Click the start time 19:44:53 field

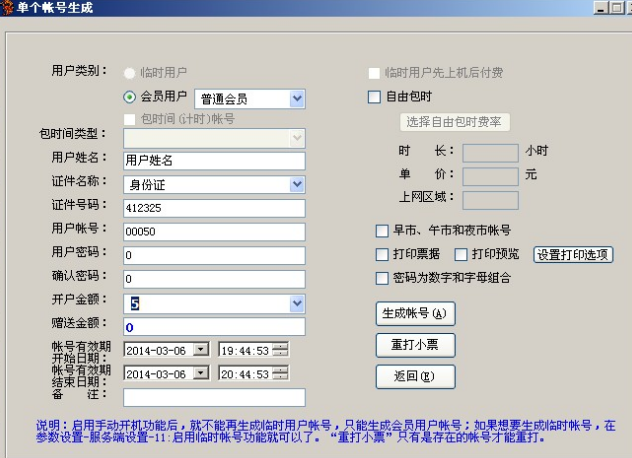(x=245, y=350)
